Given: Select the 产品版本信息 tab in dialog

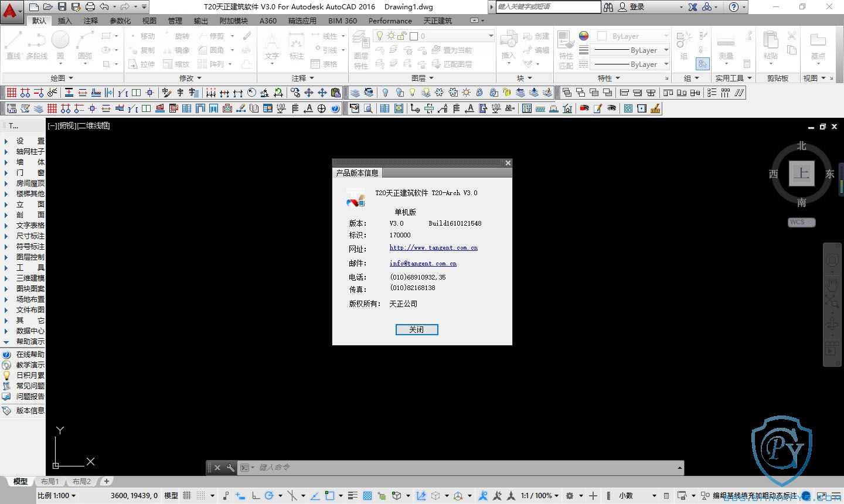Looking at the screenshot, I should (x=358, y=173).
